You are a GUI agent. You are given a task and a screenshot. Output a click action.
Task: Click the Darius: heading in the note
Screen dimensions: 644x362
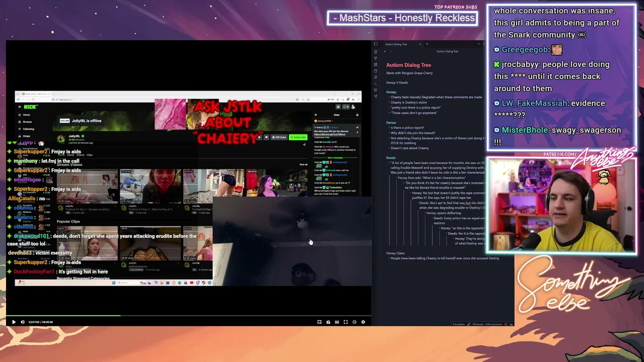[x=391, y=123]
